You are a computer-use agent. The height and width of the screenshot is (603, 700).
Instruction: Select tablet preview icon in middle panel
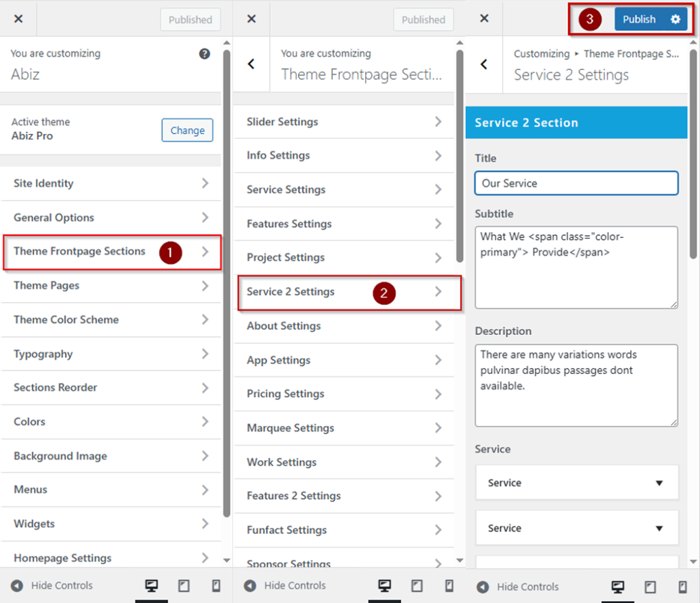pyautogui.click(x=416, y=586)
